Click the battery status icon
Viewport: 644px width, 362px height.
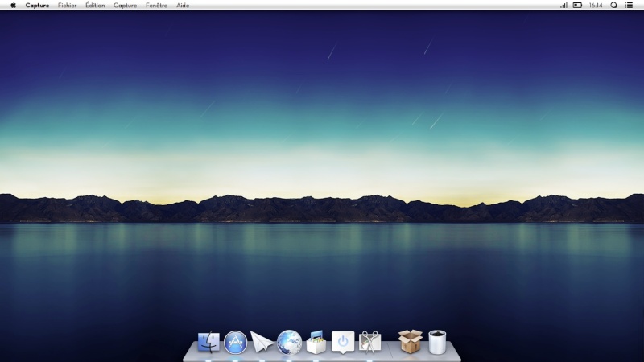[x=577, y=5]
